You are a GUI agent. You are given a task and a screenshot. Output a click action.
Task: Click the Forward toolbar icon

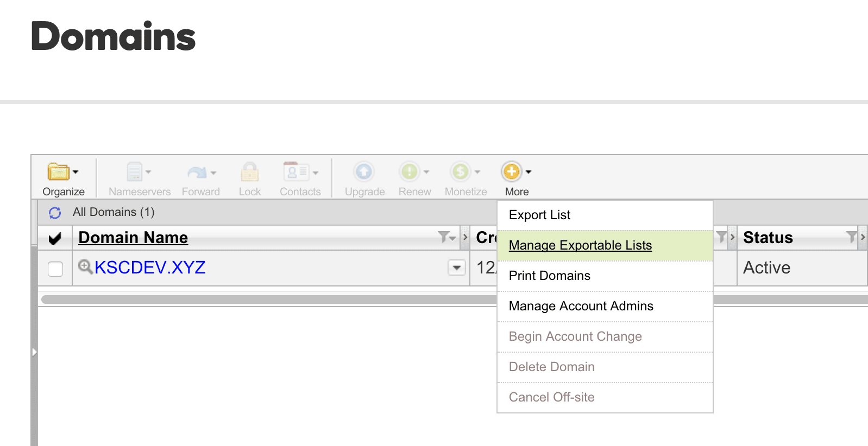pos(197,173)
